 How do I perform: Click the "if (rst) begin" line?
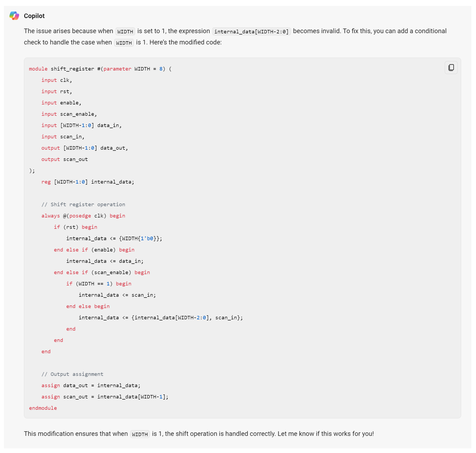click(75, 227)
